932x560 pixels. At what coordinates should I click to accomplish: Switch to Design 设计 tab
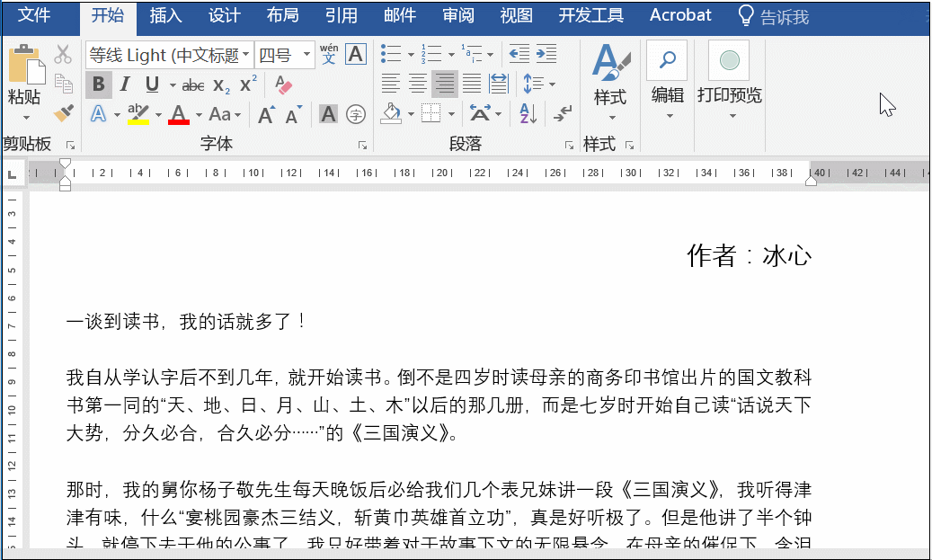click(224, 15)
